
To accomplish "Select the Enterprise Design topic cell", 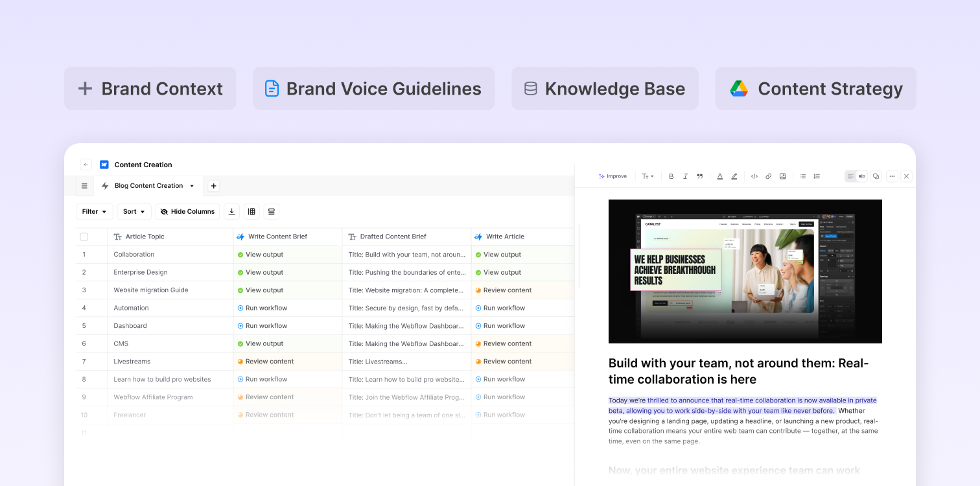I will pos(170,273).
